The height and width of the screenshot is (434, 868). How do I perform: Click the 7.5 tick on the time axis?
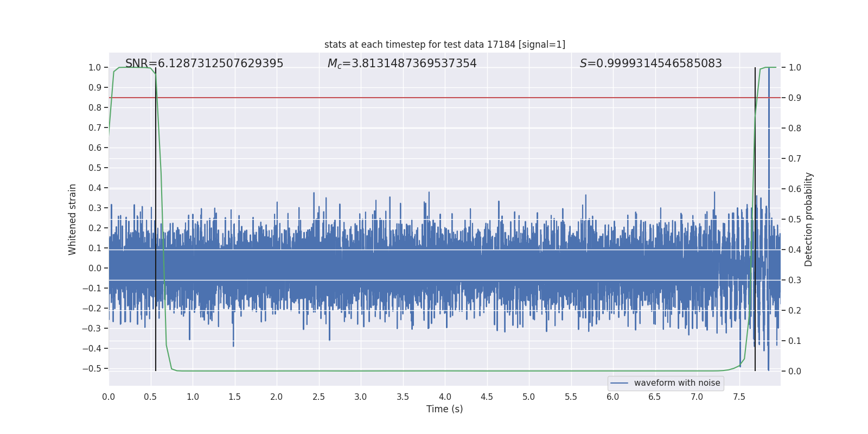(739, 397)
